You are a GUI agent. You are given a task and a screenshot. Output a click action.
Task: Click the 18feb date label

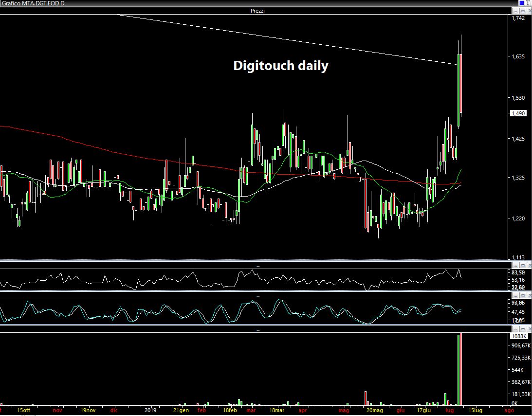click(230, 410)
